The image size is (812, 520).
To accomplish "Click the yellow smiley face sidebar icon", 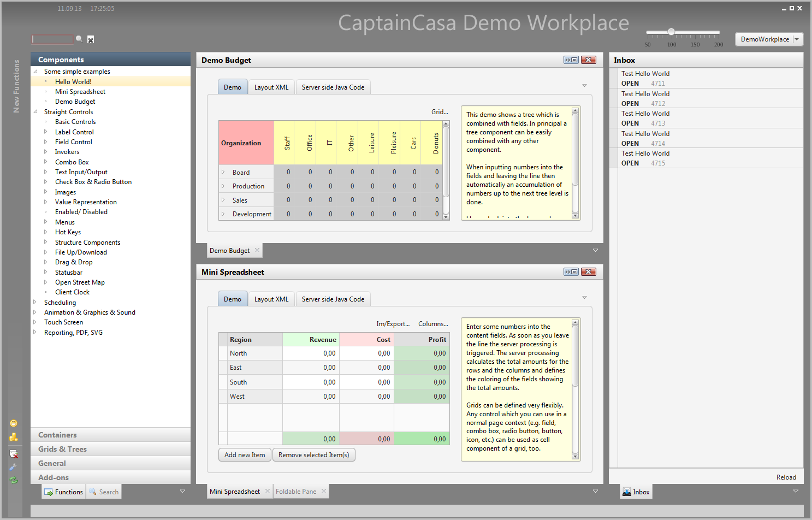I will [x=14, y=423].
